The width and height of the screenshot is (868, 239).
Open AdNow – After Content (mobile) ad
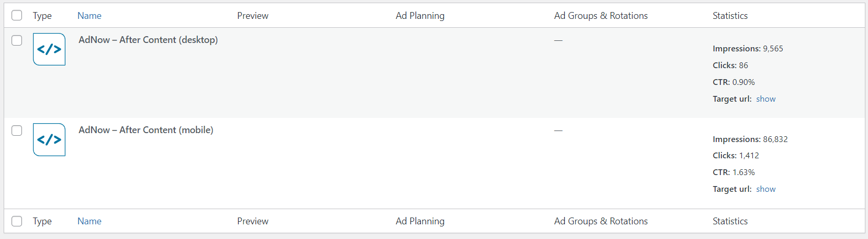[x=146, y=130]
